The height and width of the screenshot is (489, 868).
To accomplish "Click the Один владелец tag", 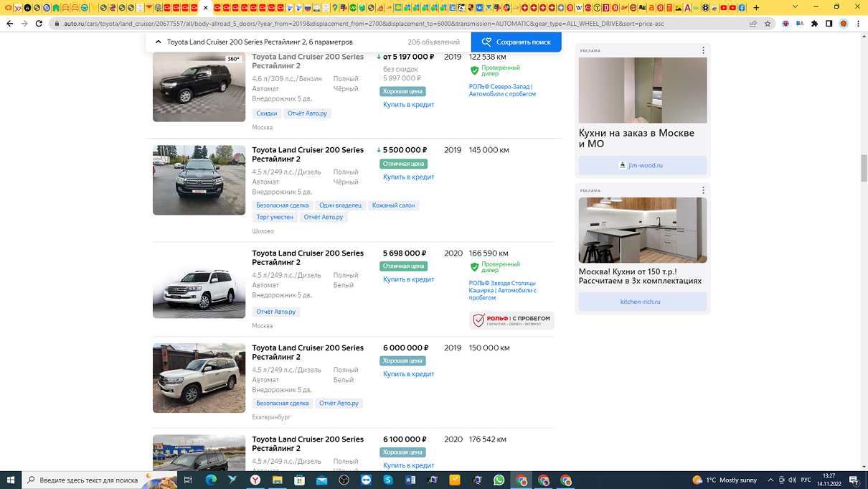I will (340, 205).
